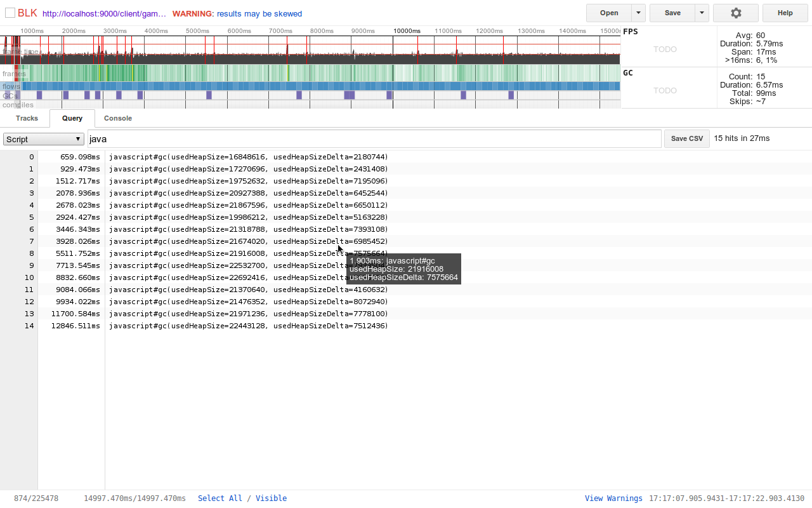
Task: Click the 5000ms marker on timeline ruler
Action: coord(197,30)
